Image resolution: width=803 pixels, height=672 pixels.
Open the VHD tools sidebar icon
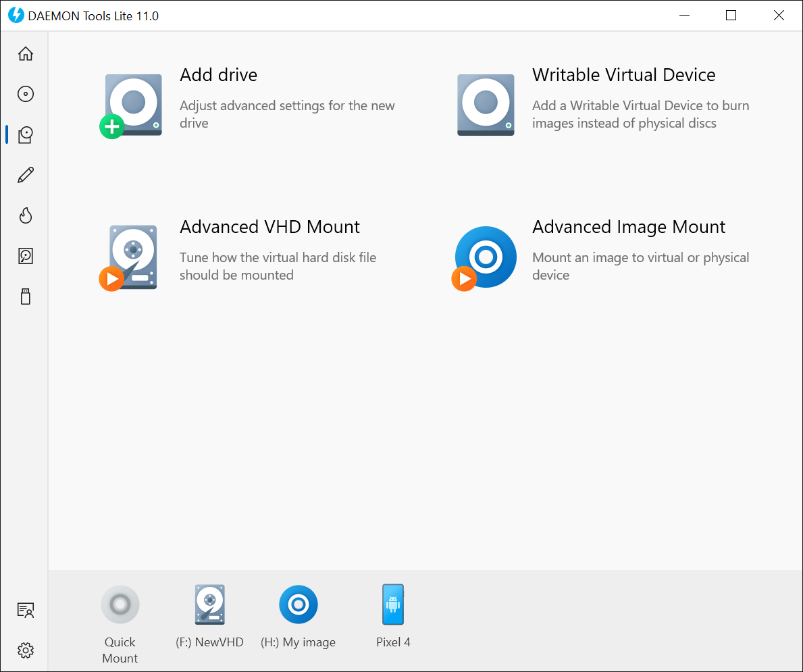coord(25,256)
